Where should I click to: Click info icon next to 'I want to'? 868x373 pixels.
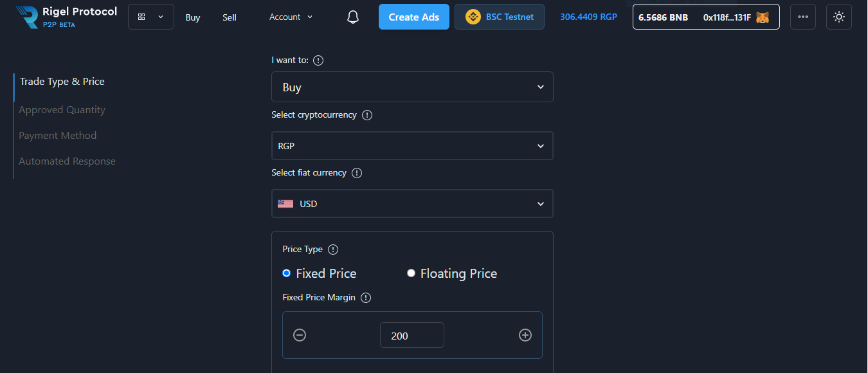(318, 60)
